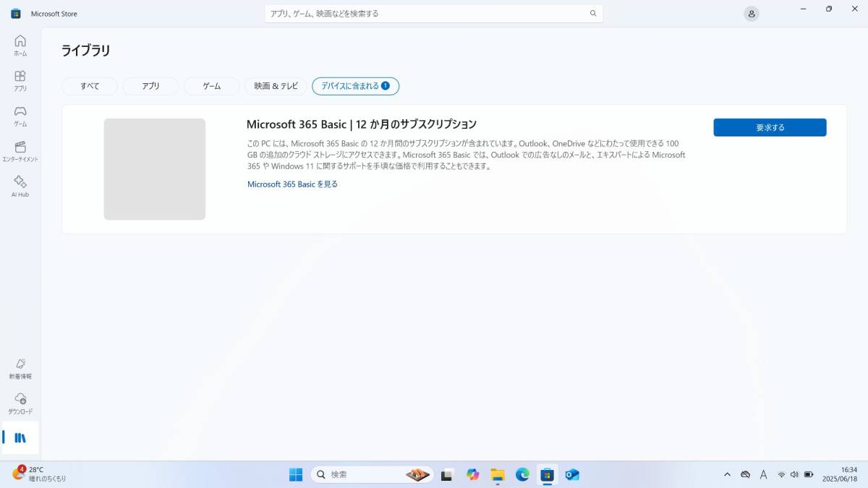Open the アプリ section in the sidebar
Viewport: 868px width, 488px height.
click(20, 80)
